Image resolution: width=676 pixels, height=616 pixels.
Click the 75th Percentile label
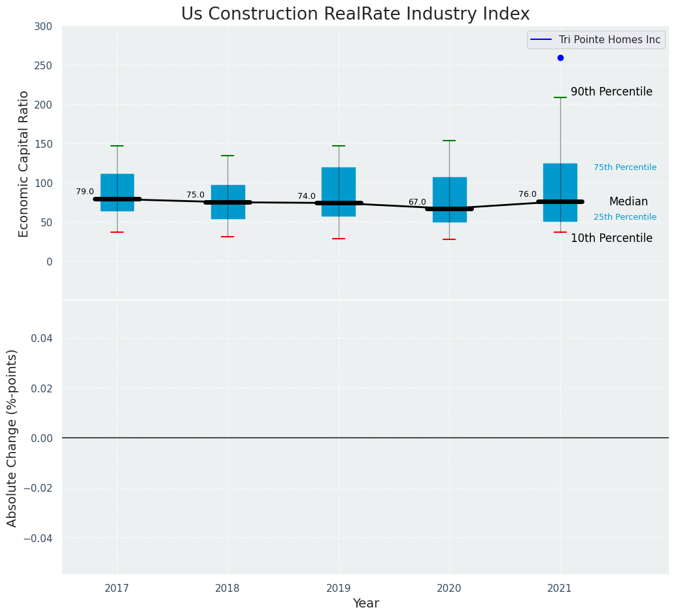tap(625, 168)
